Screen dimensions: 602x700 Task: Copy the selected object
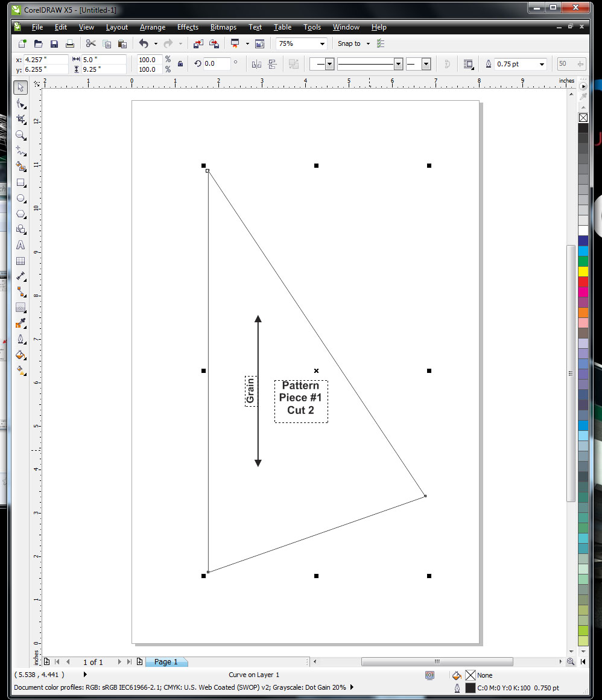[x=107, y=43]
